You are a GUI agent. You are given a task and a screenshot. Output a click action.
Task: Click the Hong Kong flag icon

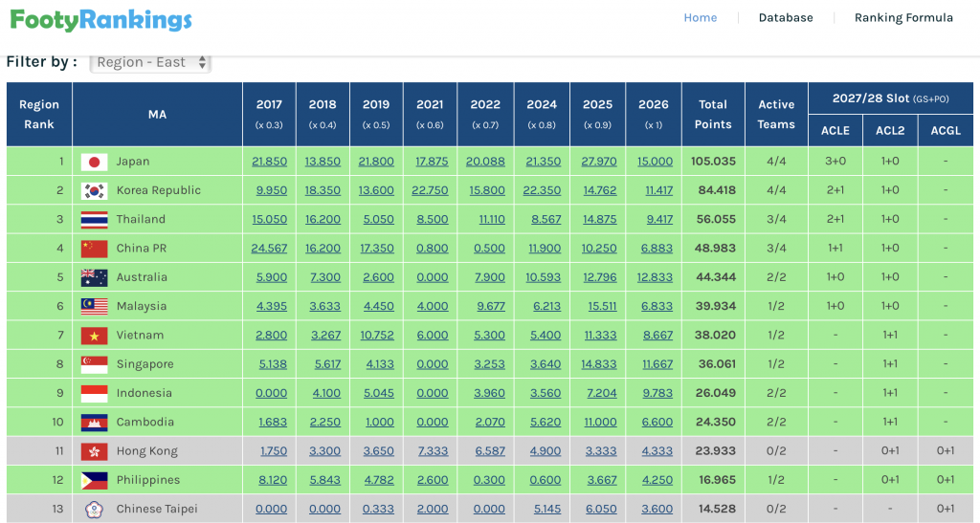(x=94, y=451)
